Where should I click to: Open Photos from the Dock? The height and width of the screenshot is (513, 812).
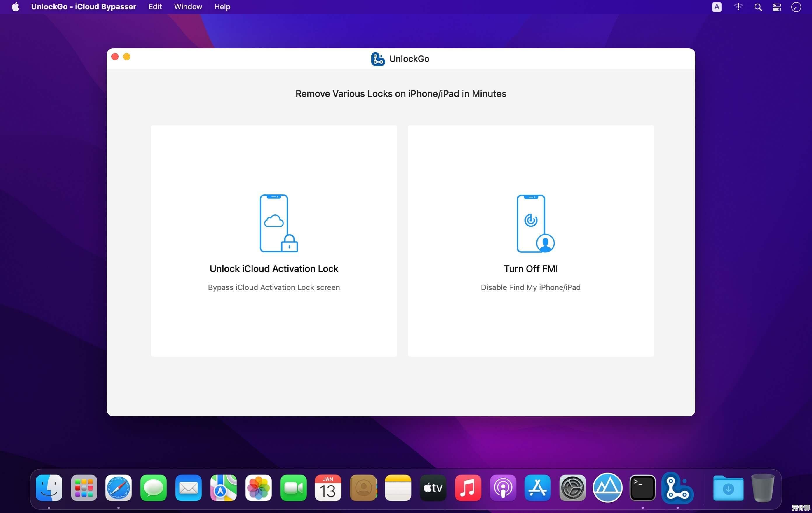click(259, 488)
